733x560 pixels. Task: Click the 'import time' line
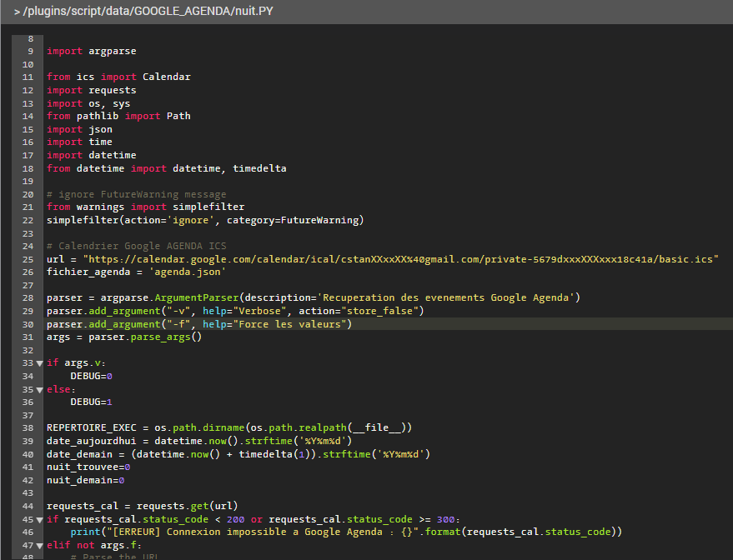(x=79, y=142)
